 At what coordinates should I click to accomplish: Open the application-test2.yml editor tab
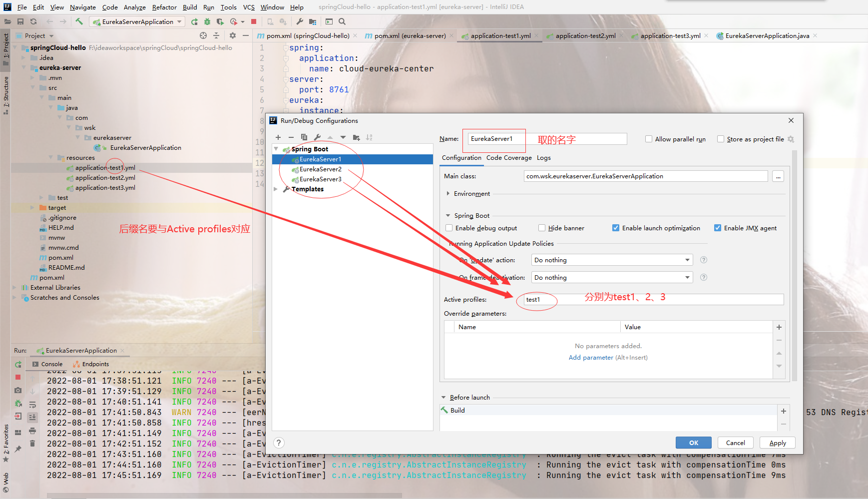(585, 36)
